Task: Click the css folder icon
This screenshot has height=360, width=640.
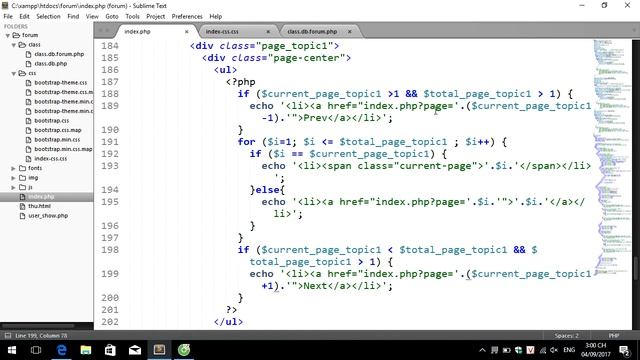Action: tap(22, 73)
